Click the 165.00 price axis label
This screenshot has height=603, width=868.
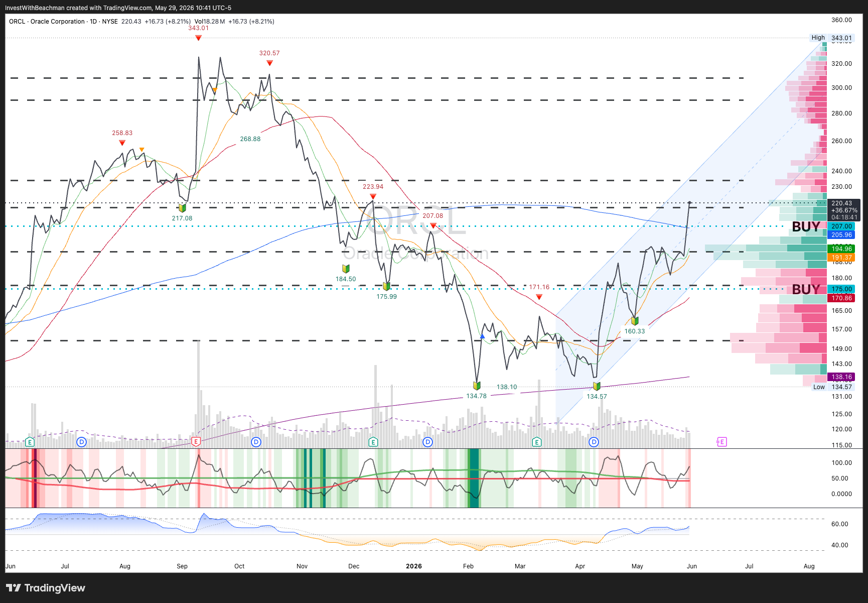(841, 311)
